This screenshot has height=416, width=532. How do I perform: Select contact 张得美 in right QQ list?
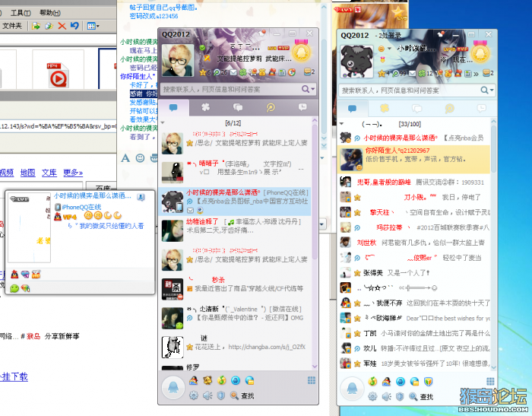pos(414,273)
